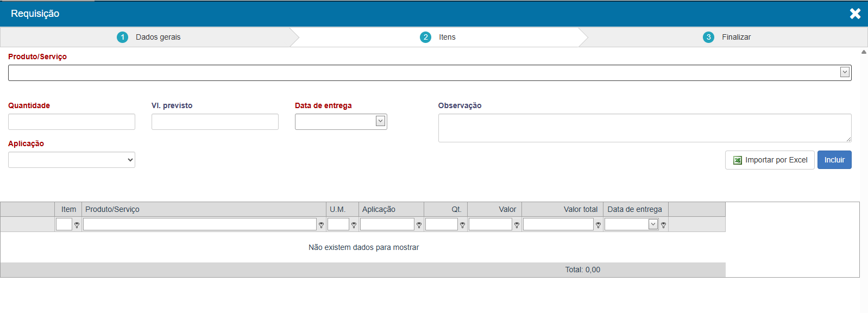Click filter icon beside Item column filter
The image size is (868, 313).
77,225
